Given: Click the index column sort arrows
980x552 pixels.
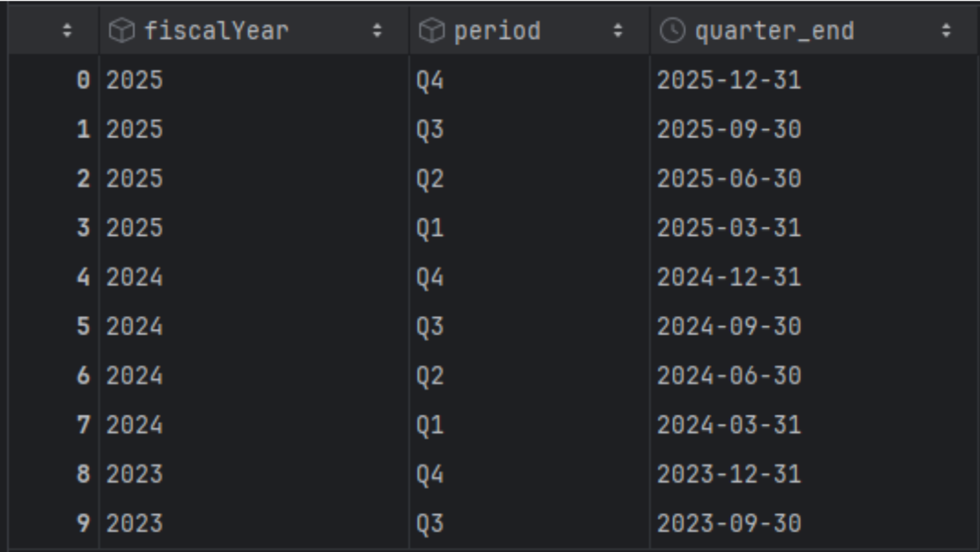Looking at the screenshot, I should coord(67,31).
